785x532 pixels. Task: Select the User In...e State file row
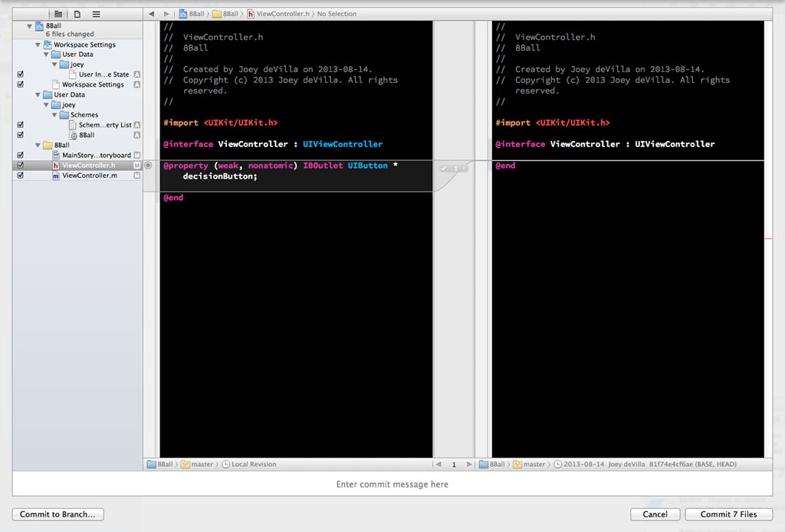coord(77,74)
